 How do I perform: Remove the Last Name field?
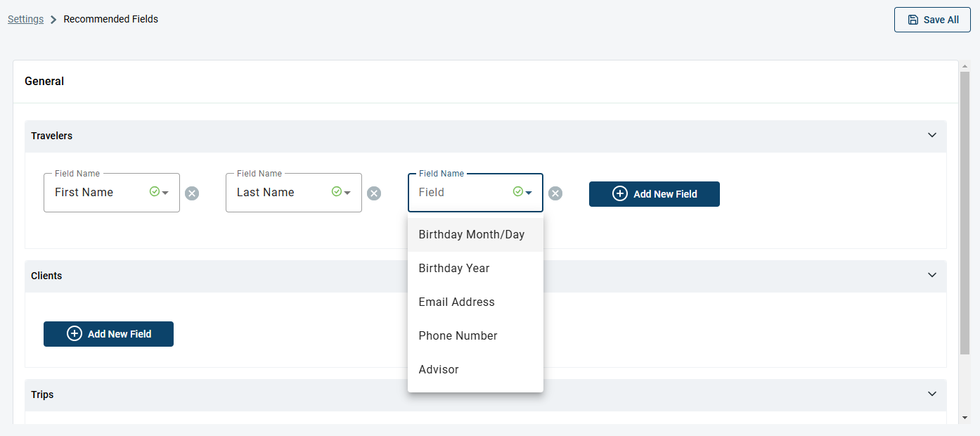[374, 193]
